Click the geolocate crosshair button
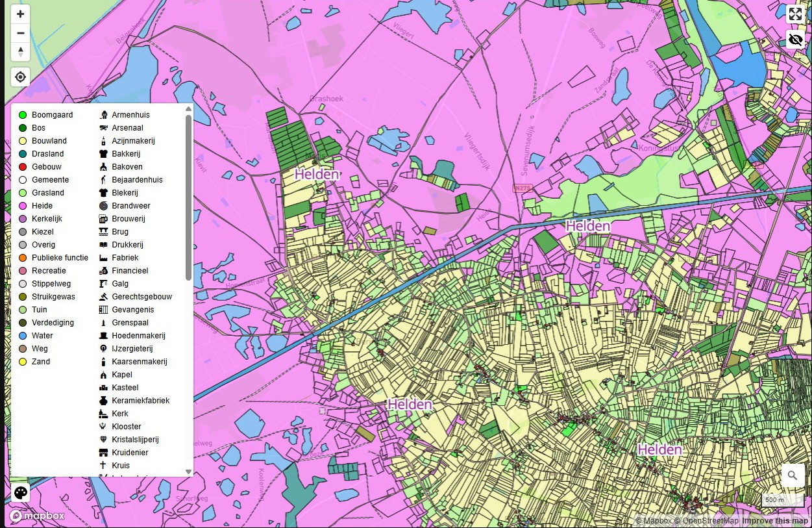This screenshot has width=812, height=528. point(21,77)
